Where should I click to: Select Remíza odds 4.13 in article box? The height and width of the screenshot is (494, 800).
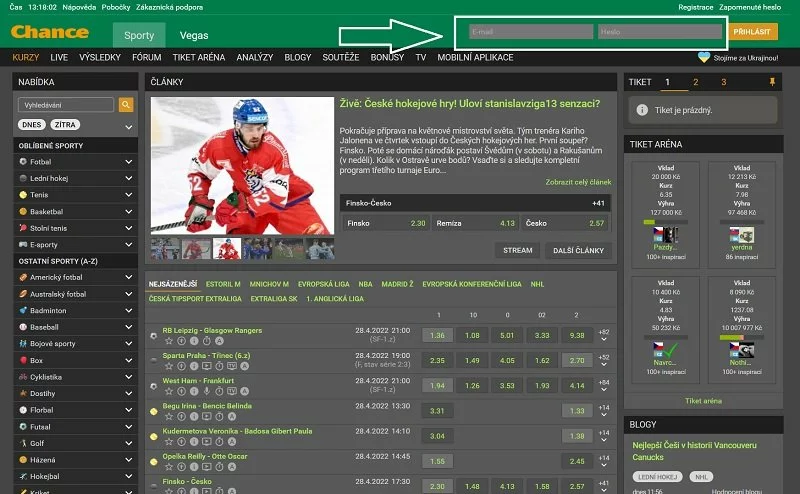pos(475,223)
